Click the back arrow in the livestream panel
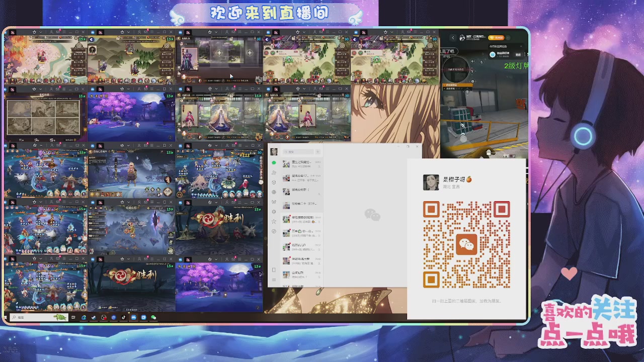The image size is (644, 362). tap(453, 38)
